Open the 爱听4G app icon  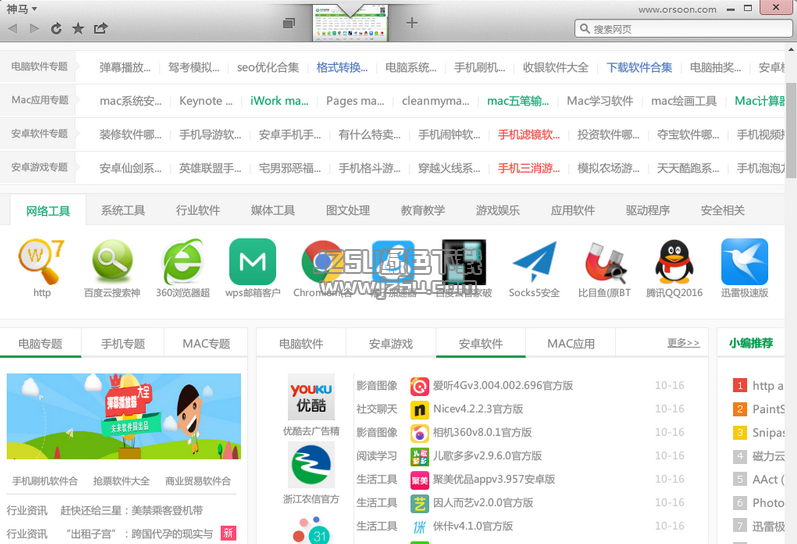click(420, 386)
